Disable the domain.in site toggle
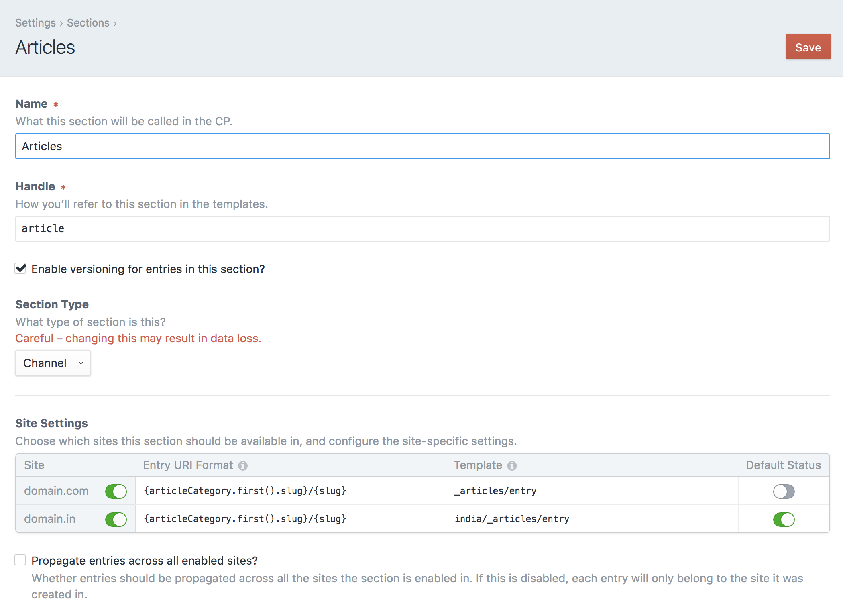Viewport: 843px width, 616px height. tap(116, 519)
